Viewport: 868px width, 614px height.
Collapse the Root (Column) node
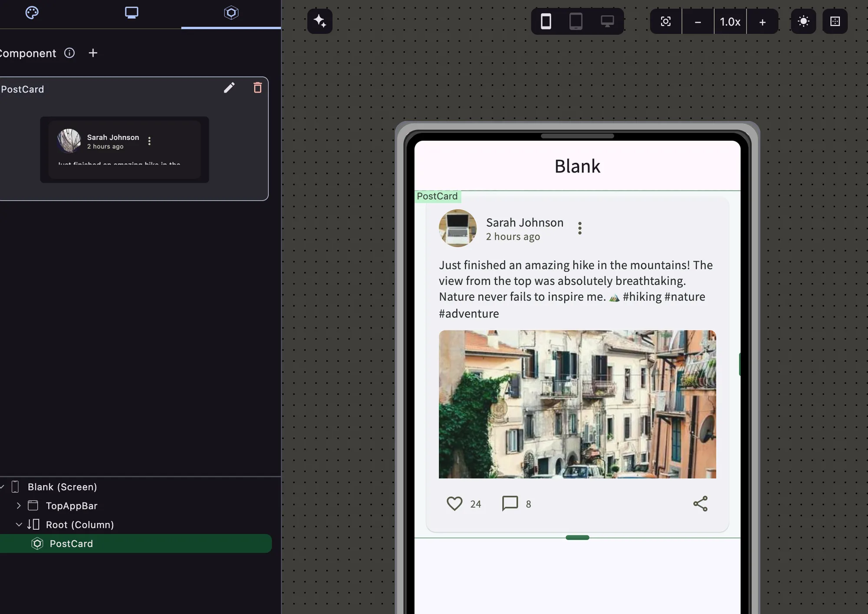click(x=19, y=525)
